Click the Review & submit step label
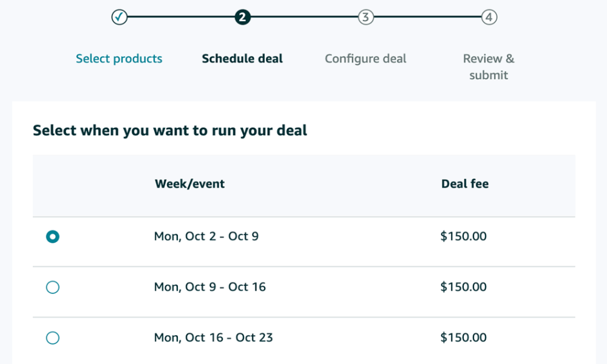Image resolution: width=607 pixels, height=364 pixels. pos(489,67)
